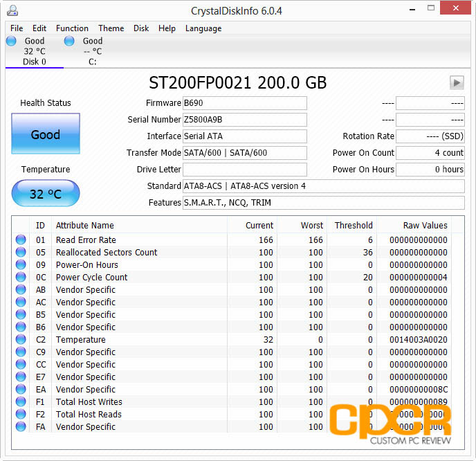The image size is (476, 461).
Task: Select the Disk 0 tab
Action: click(35, 51)
